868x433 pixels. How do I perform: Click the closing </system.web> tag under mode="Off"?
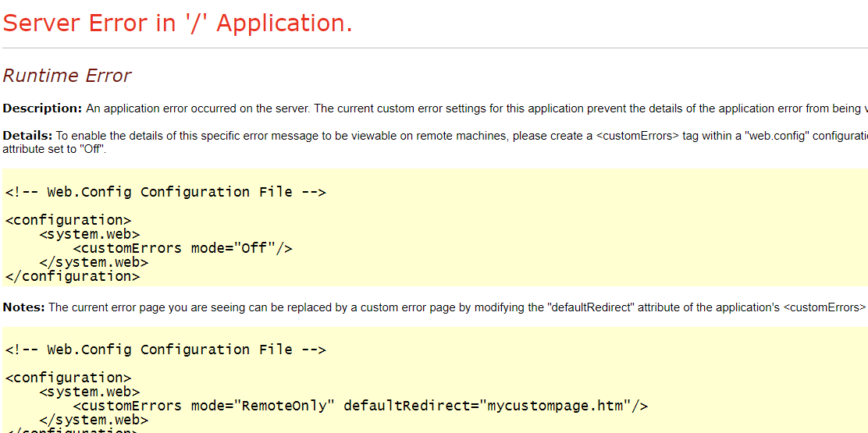94,262
